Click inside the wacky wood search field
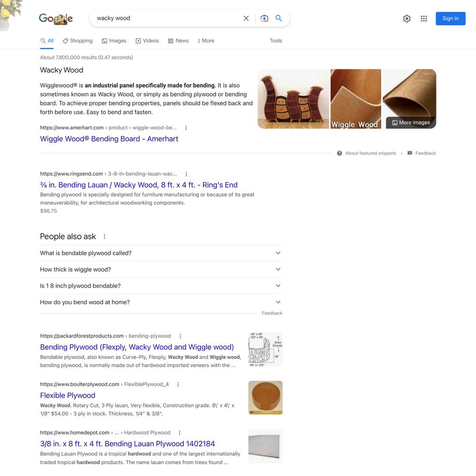Viewport: 476px width, 476px height. click(167, 18)
